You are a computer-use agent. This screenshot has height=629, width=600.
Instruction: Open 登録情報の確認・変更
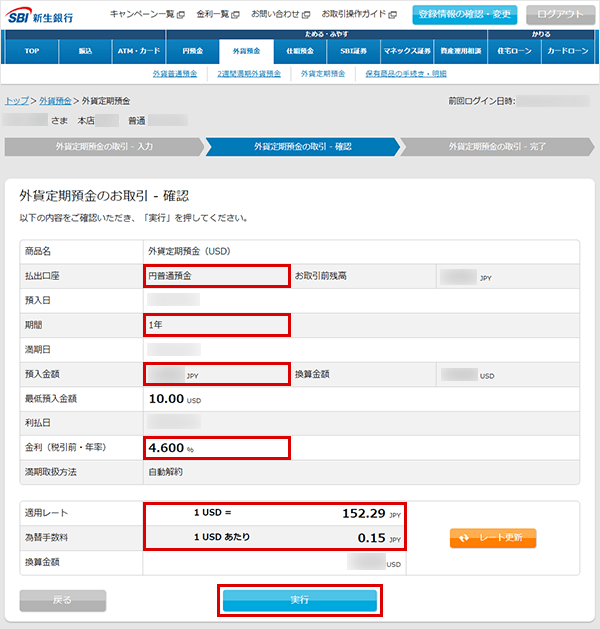tap(464, 15)
